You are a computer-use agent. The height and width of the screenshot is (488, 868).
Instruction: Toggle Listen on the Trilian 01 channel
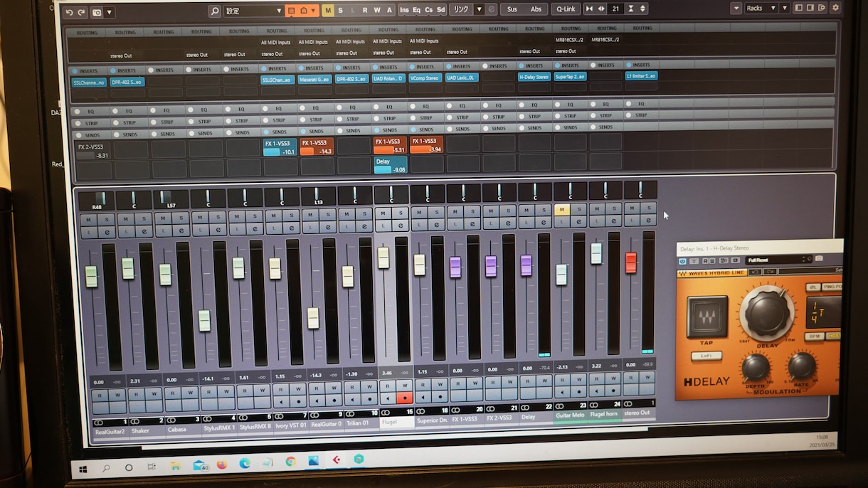tap(346, 228)
